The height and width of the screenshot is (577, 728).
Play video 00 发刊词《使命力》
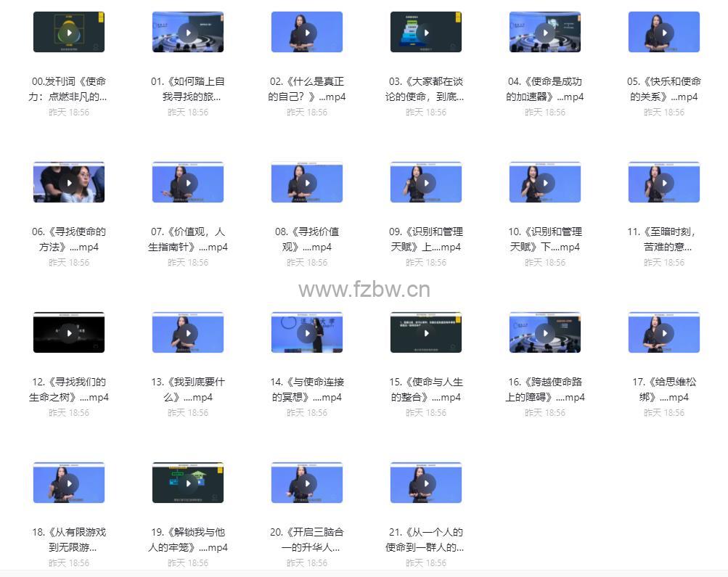click(69, 32)
